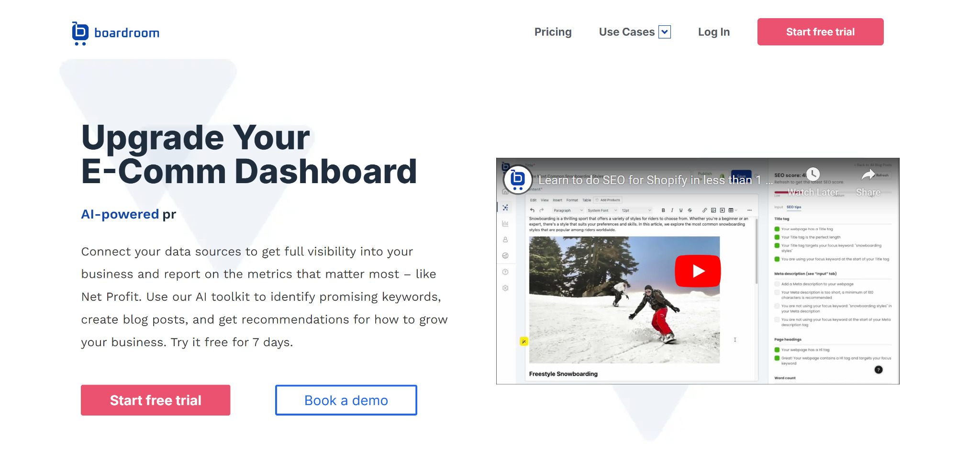Click the header Start free trial button
The image size is (980, 460).
820,32
